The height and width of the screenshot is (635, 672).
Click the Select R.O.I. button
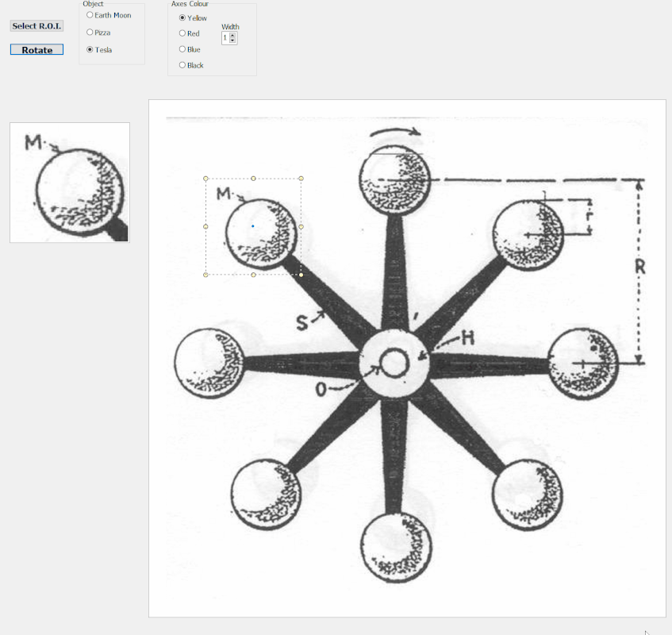point(36,26)
